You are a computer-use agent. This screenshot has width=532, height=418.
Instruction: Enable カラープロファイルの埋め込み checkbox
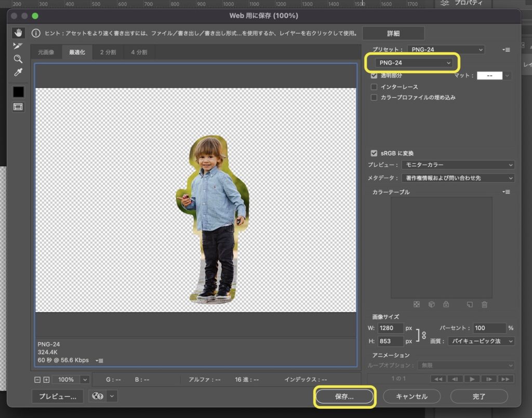click(x=374, y=98)
